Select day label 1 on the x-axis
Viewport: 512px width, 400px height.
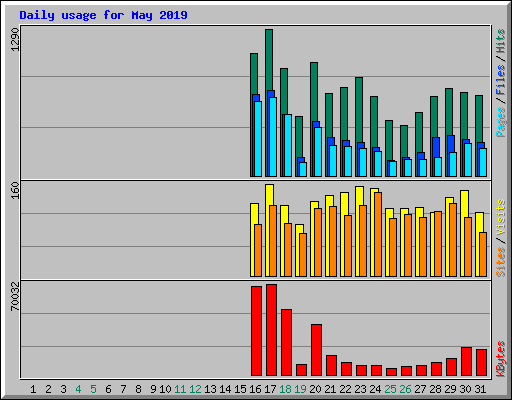coord(33,389)
